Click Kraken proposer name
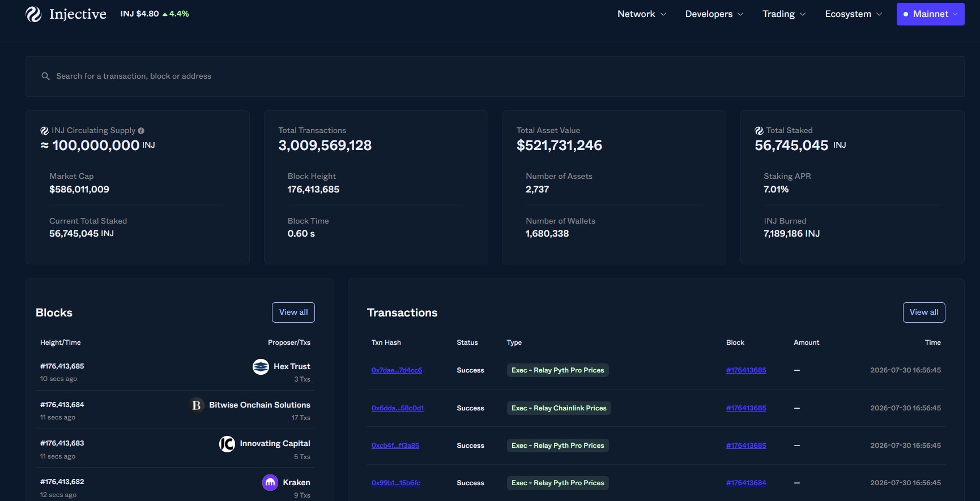Viewport: 980px width, 501px height. pyautogui.click(x=296, y=482)
